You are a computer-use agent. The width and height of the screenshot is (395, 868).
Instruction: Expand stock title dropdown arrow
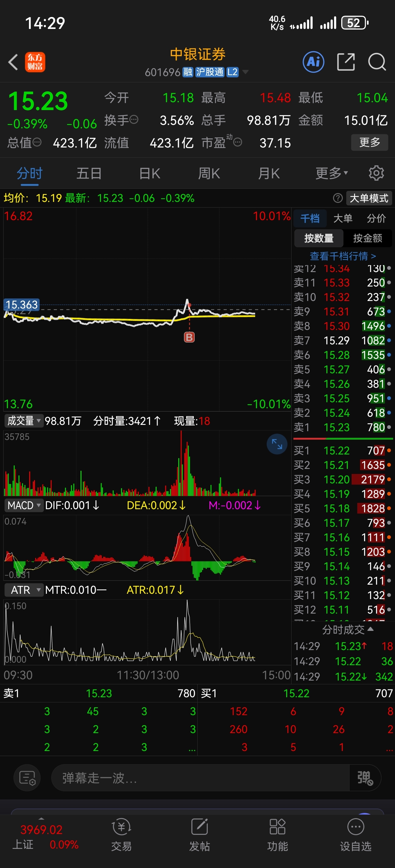(245, 72)
